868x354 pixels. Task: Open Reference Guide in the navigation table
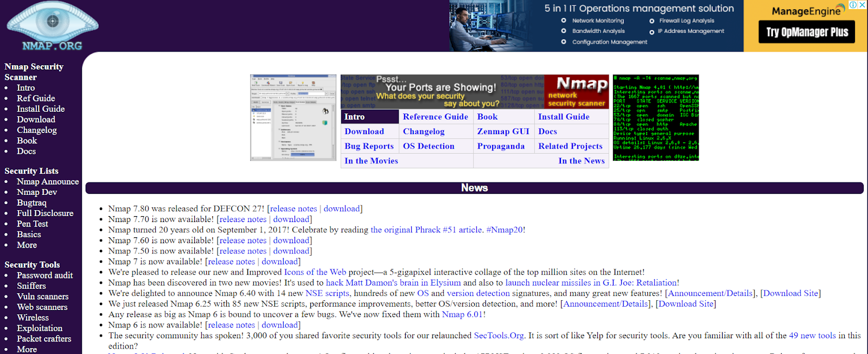[x=436, y=117]
